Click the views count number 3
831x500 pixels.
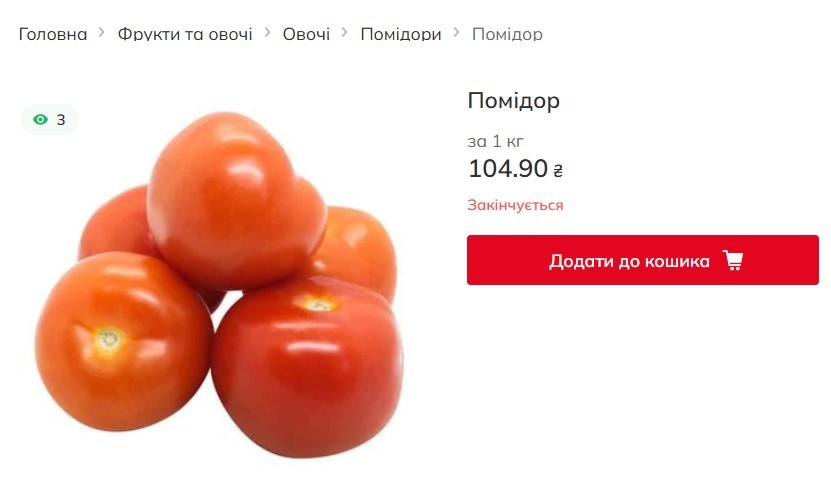click(61, 120)
